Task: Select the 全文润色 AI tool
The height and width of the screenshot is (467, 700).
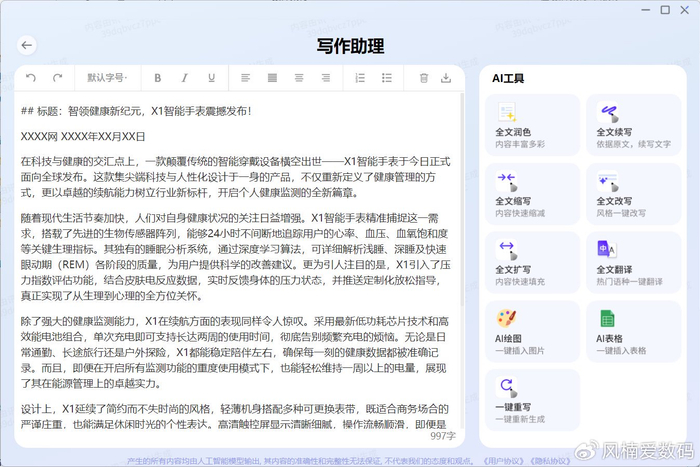Action: click(x=529, y=125)
